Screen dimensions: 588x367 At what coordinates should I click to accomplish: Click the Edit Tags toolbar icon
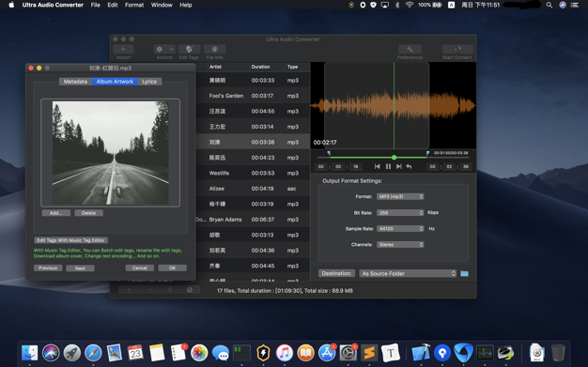point(189,49)
